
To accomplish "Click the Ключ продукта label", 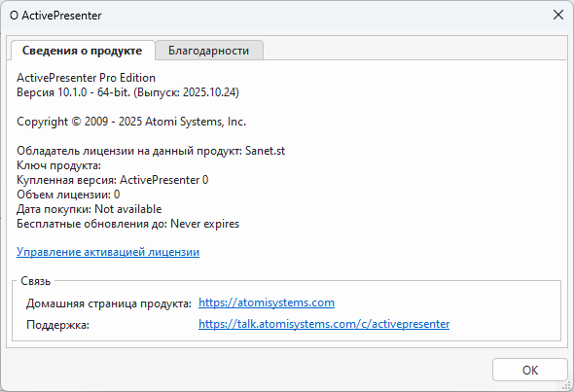I will point(58,165).
